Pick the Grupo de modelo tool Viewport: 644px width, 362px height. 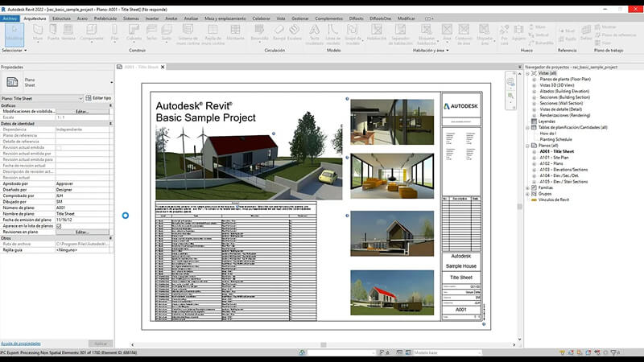click(353, 35)
